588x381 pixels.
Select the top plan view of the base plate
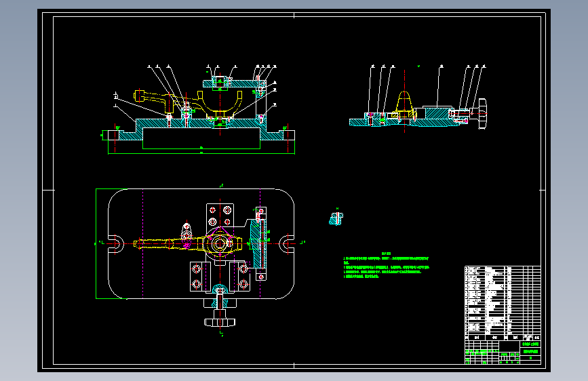click(x=200, y=244)
